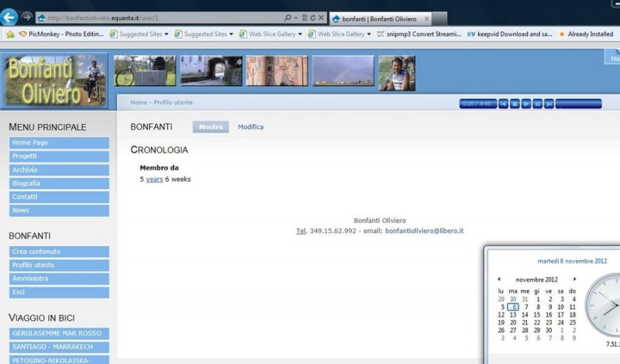Go to previous month in calendar
The width and height of the screenshot is (620, 364).
coord(499,280)
